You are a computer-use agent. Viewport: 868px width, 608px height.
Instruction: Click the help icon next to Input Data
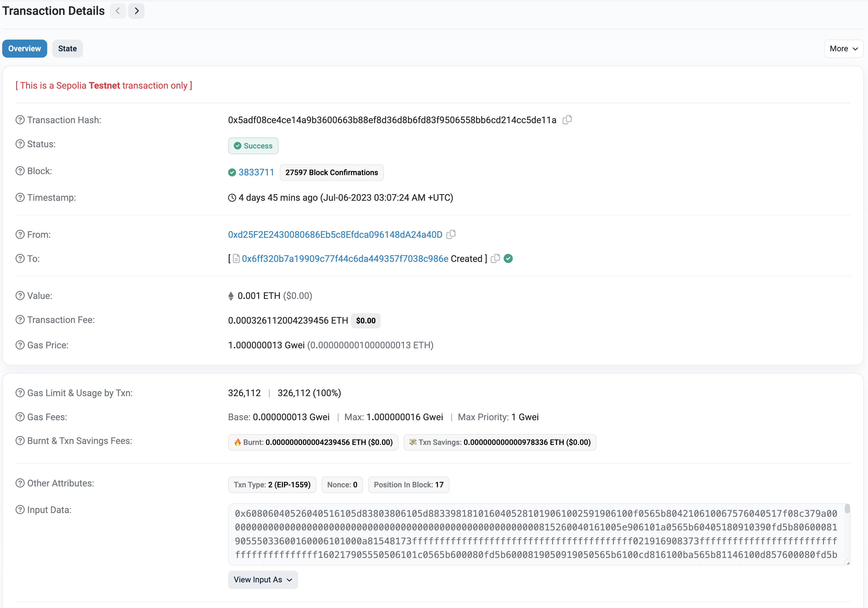point(20,510)
